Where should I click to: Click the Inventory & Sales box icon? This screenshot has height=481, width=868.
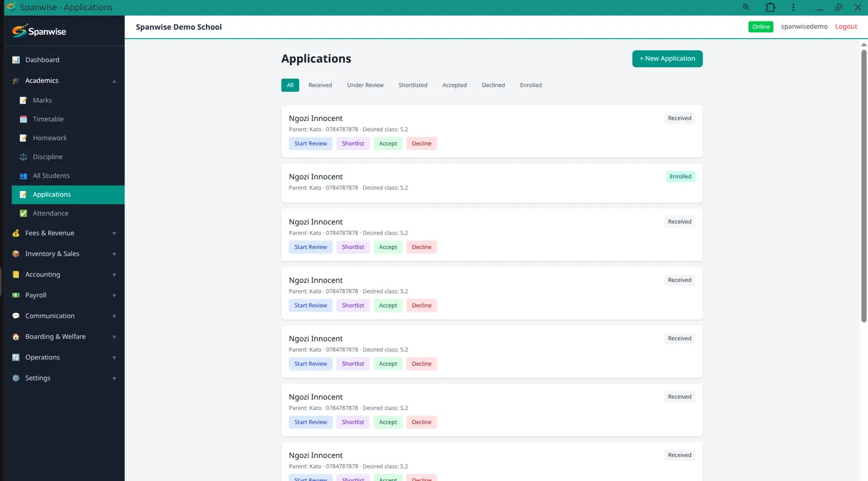coord(16,254)
